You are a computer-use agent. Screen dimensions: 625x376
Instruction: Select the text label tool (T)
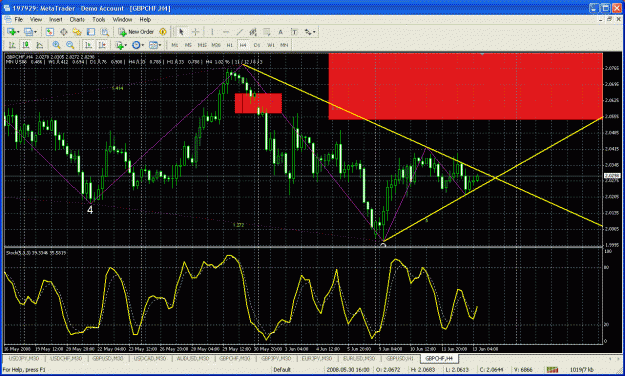[294, 32]
